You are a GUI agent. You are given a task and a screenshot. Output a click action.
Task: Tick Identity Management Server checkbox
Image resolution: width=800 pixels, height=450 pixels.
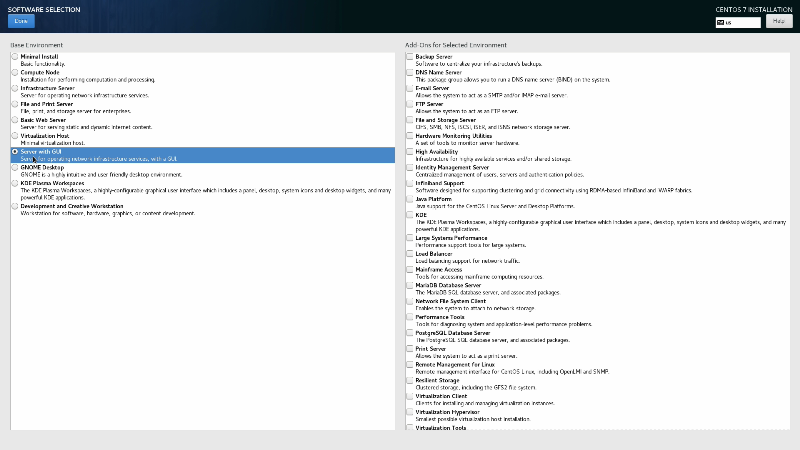point(410,167)
